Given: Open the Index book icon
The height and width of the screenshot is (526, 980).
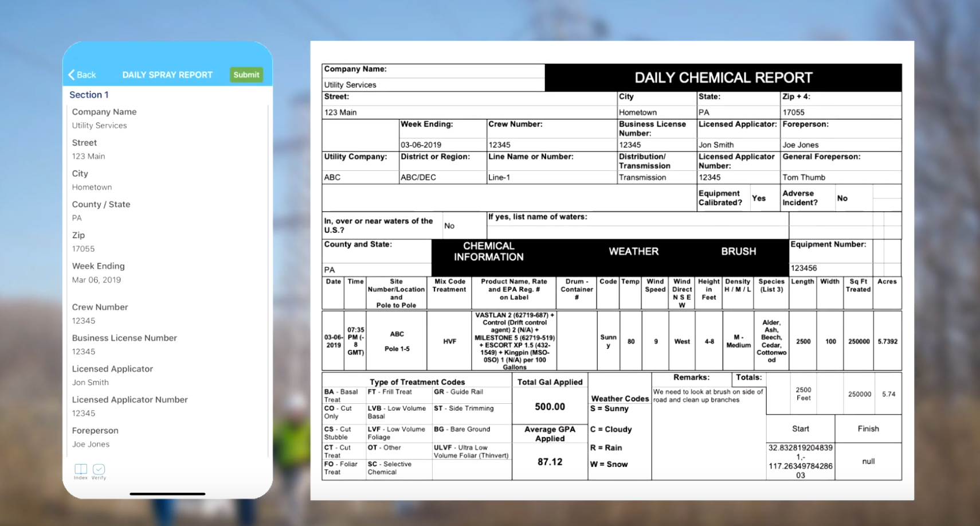Looking at the screenshot, I should click(x=81, y=469).
